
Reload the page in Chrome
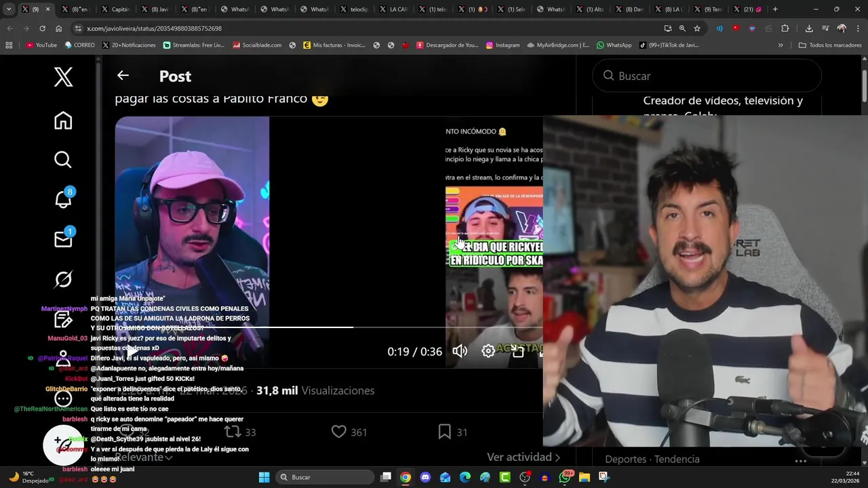click(x=42, y=28)
